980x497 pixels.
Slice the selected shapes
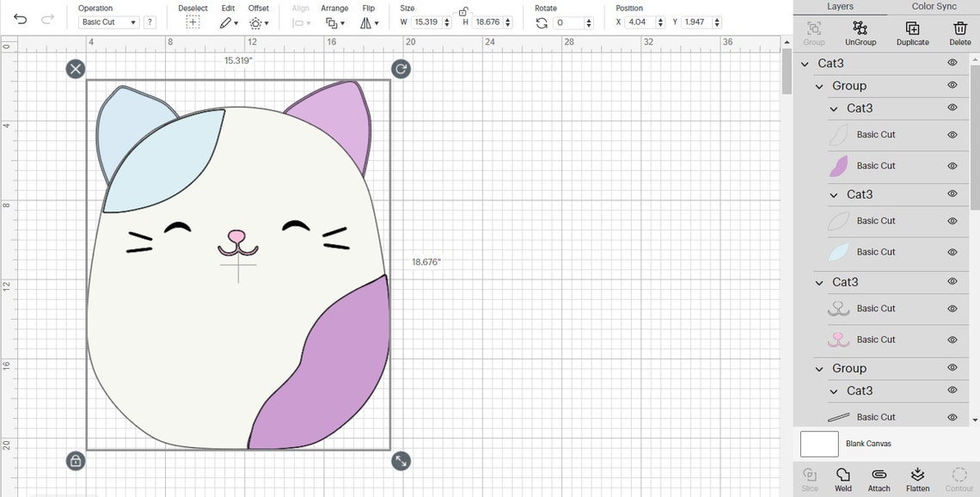point(809,479)
